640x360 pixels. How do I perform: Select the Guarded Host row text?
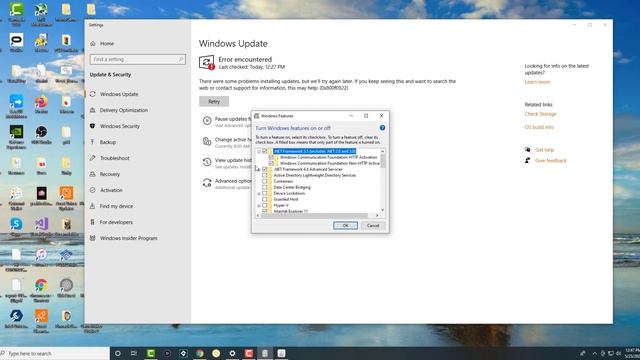point(286,200)
